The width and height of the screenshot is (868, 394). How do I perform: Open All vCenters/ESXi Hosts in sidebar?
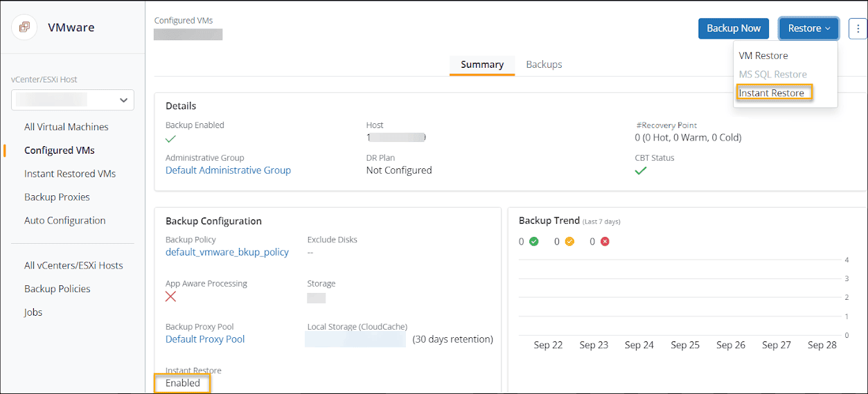pyautogui.click(x=73, y=265)
